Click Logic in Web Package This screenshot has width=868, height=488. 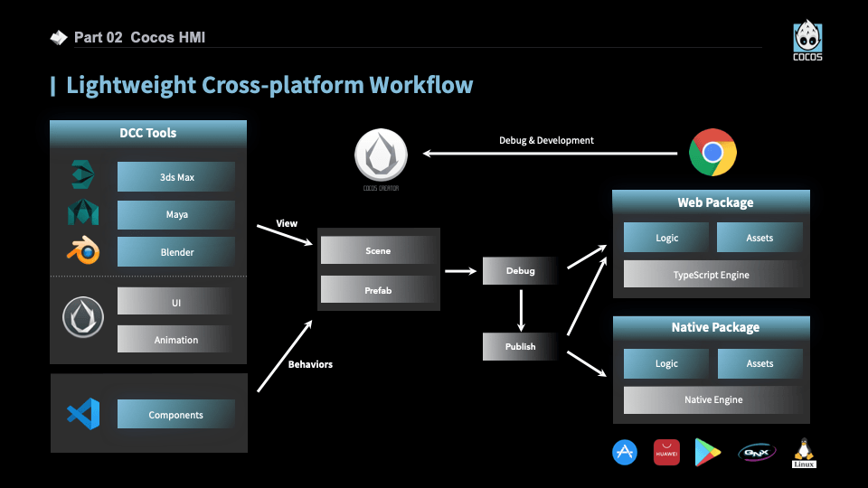666,238
